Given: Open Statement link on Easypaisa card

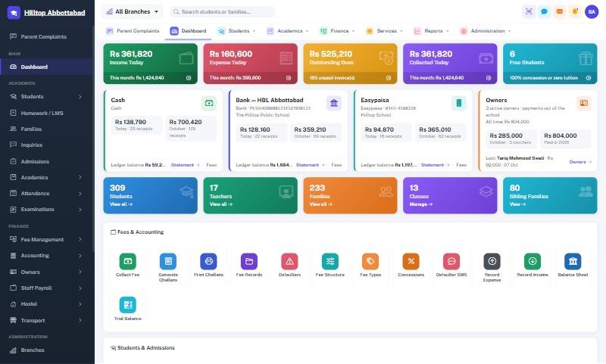Looking at the screenshot, I should click(435, 165).
